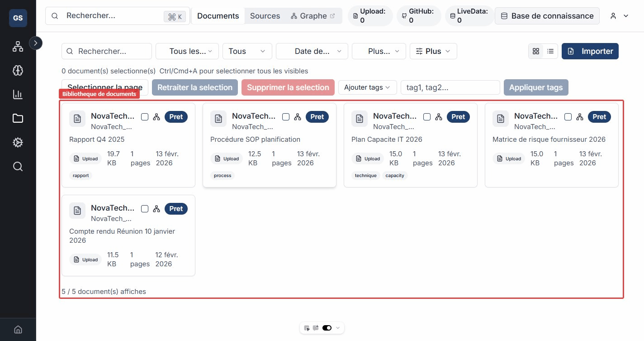The width and height of the screenshot is (644, 341).
Task: Switch to list view layout
Action: point(550,51)
